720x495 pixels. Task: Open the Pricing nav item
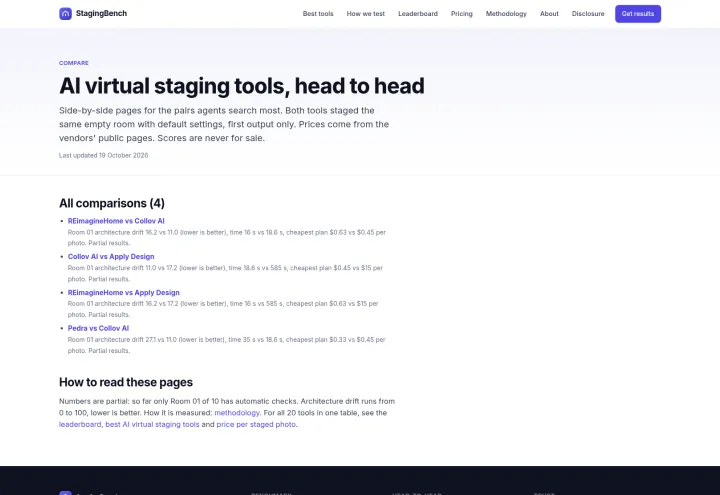[x=461, y=14]
